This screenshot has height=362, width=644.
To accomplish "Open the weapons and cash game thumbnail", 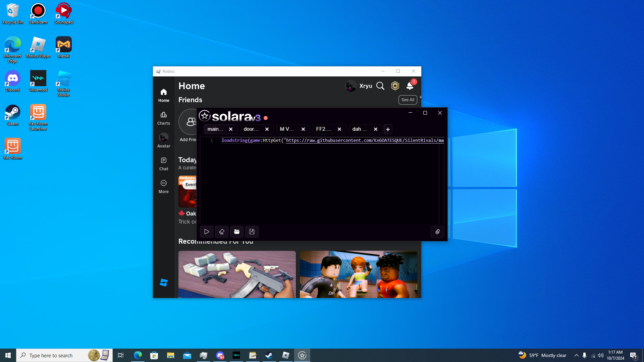I will (x=237, y=274).
